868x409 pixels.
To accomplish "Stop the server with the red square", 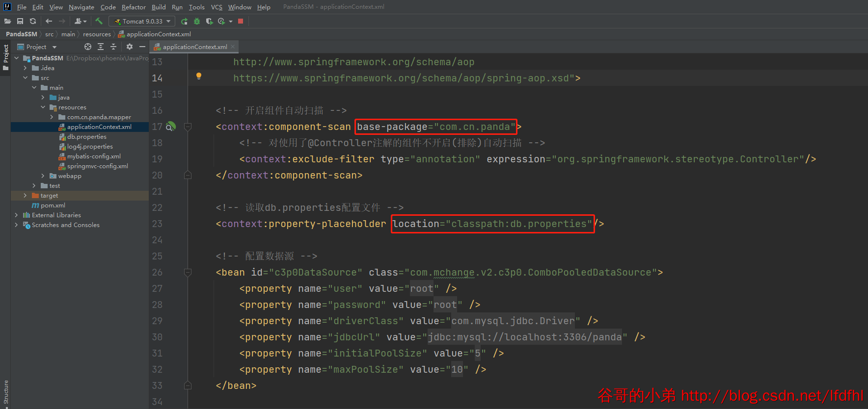I will [x=241, y=21].
